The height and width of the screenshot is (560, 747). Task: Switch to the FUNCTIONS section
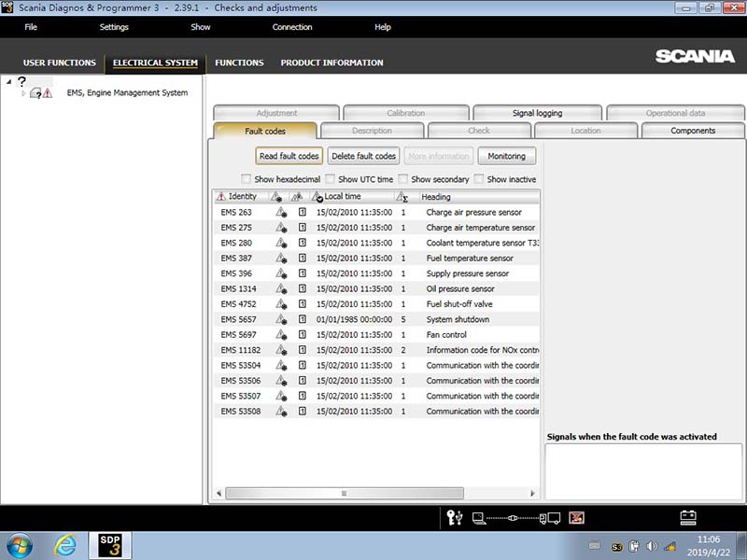pyautogui.click(x=239, y=63)
